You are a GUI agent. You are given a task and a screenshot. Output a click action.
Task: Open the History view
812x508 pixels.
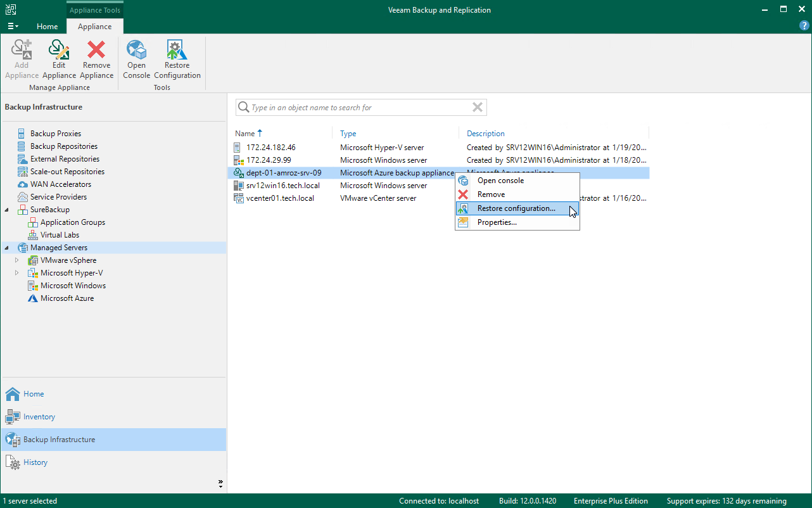pyautogui.click(x=35, y=462)
